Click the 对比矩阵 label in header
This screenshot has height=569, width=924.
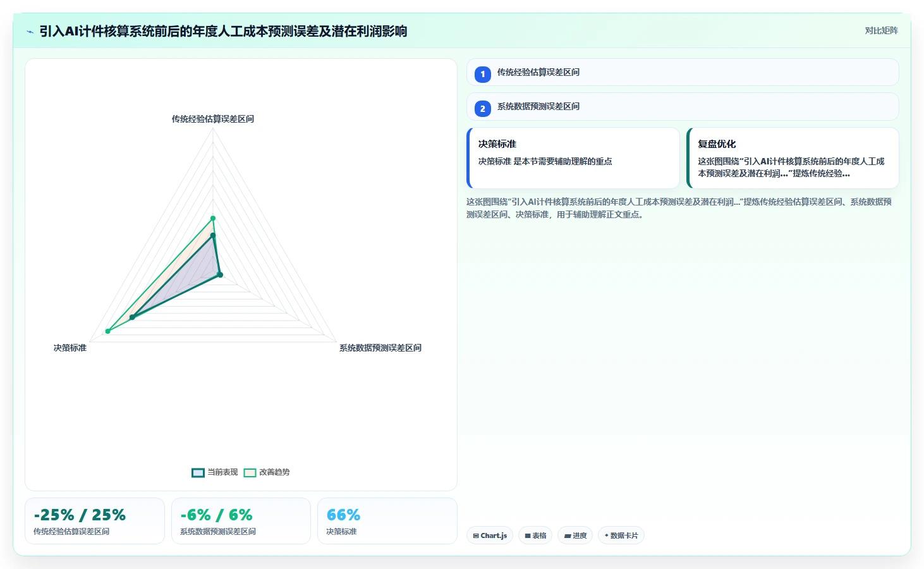tap(881, 30)
